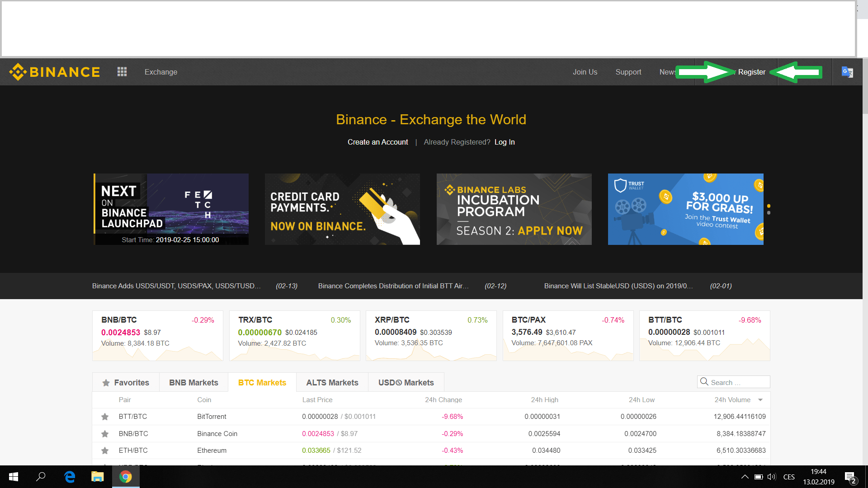868x488 pixels.
Task: Show hidden system tray icons
Action: 745,477
